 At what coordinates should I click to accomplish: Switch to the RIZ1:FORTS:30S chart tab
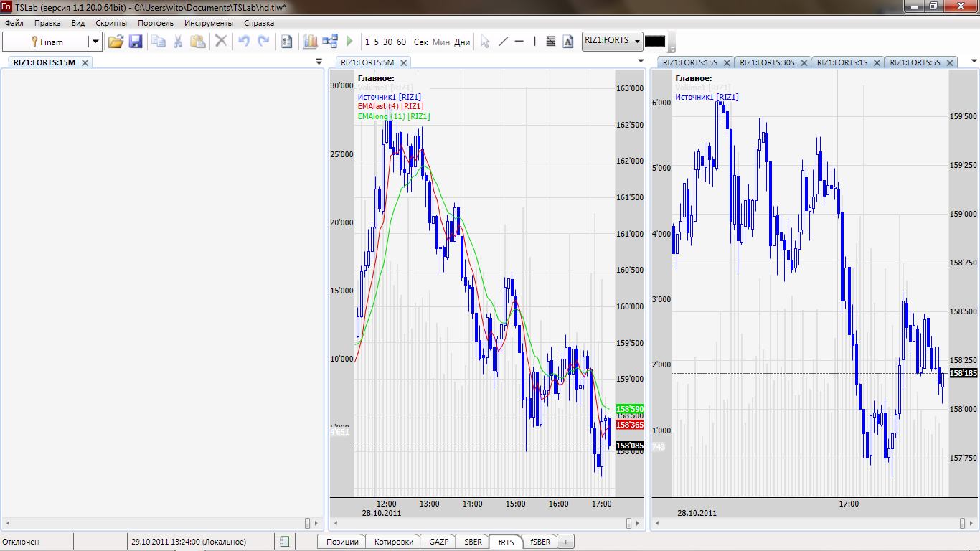click(767, 62)
